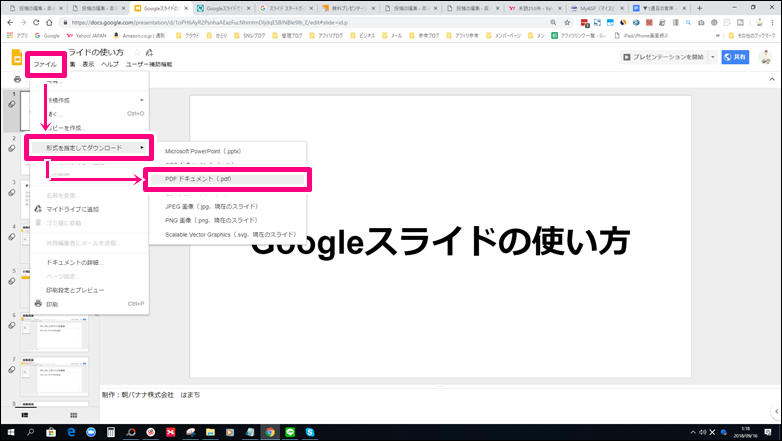Open the ヘルプ menu
Viewport: 782px width, 441px height.
pyautogui.click(x=110, y=64)
